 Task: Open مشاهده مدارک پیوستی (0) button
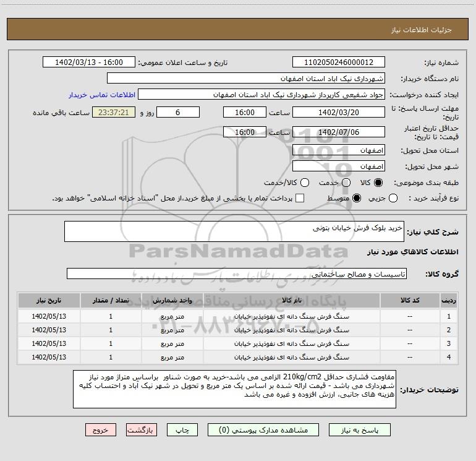[x=263, y=429]
